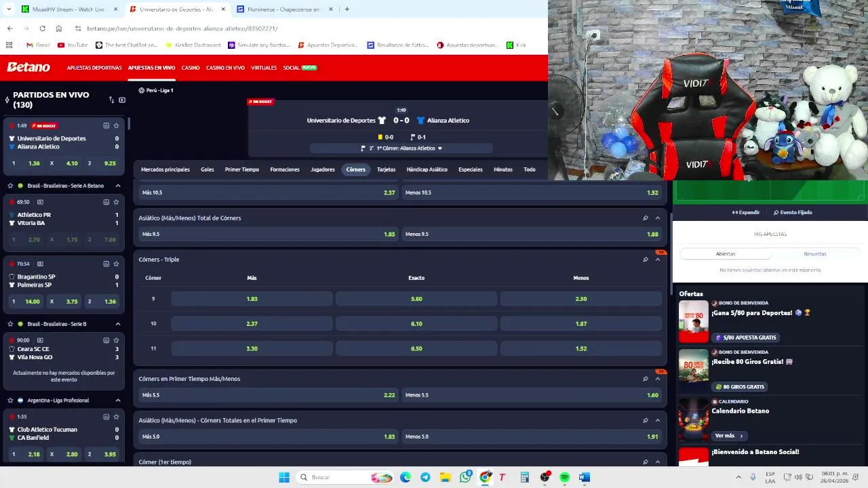Image resolution: width=868 pixels, height=488 pixels.
Task: Select Más 9 corners odds 1.83
Action: click(252, 299)
